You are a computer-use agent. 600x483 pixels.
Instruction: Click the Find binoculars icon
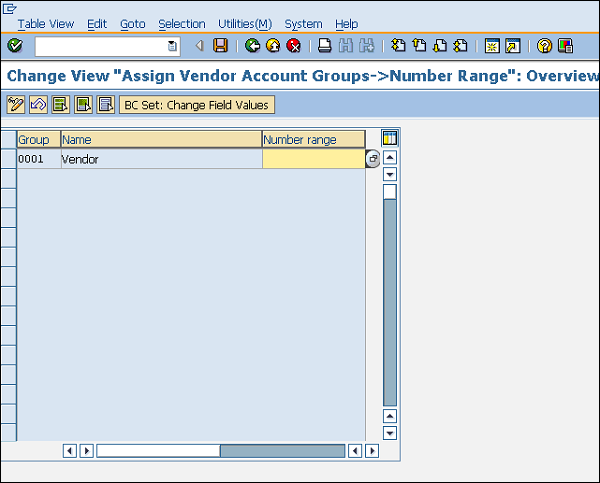tap(346, 46)
